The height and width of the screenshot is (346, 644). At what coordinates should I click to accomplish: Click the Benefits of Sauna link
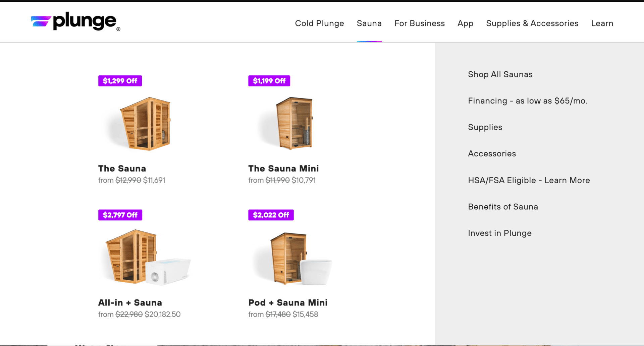[x=503, y=207]
